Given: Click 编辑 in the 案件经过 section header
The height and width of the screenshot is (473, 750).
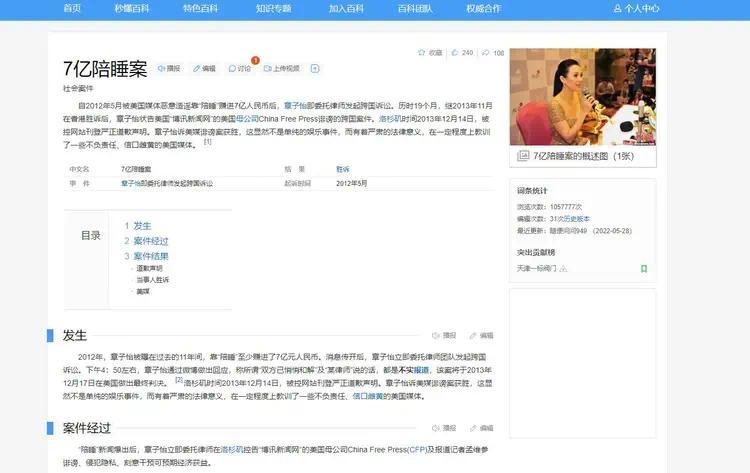Looking at the screenshot, I should [481, 428].
